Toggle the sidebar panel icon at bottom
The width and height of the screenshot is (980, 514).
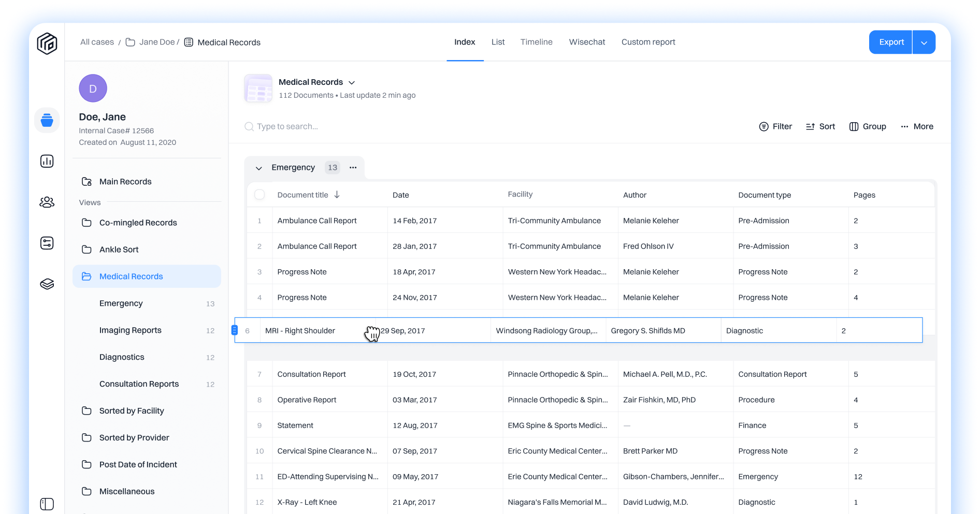pos(47,504)
